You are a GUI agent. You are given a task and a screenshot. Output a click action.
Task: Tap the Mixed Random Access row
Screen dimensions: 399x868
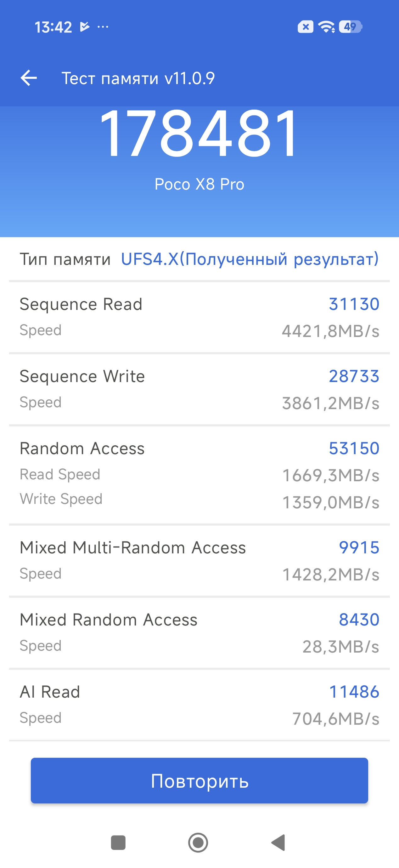click(199, 632)
